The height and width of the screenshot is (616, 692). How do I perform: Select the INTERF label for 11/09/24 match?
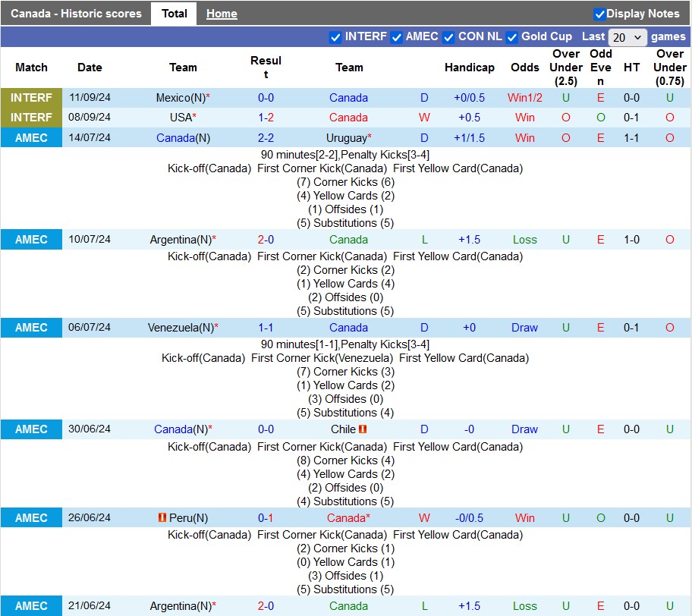click(31, 98)
